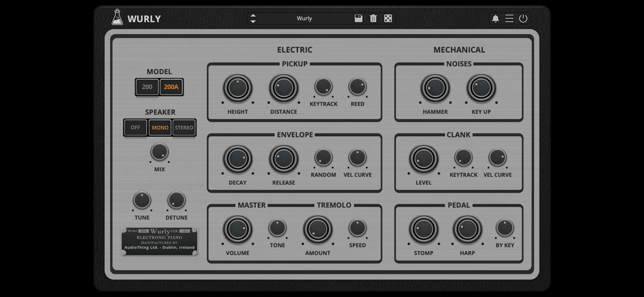Screen dimensions: 644x297
Task: Select the 200A model button
Action: click(171, 87)
